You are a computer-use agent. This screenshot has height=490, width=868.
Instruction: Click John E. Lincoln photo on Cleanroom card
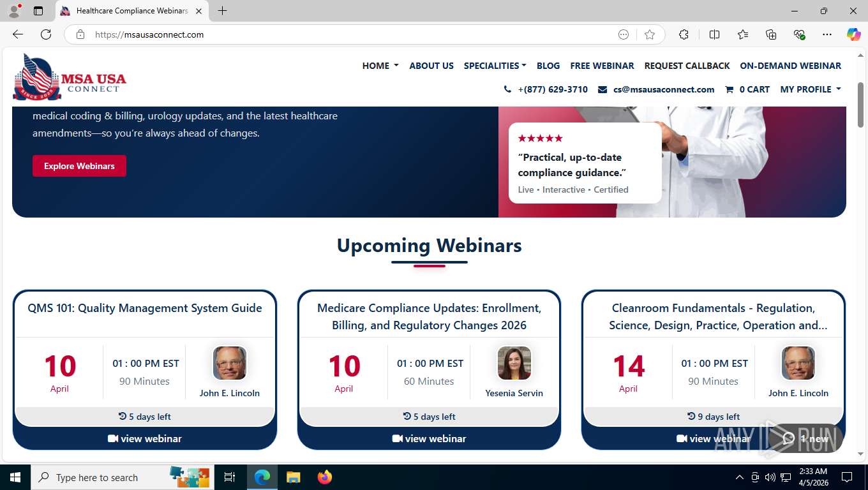coord(798,363)
